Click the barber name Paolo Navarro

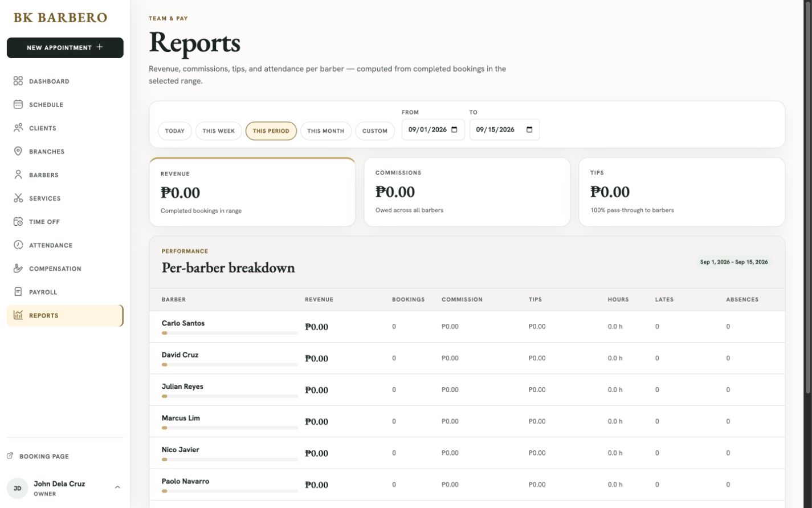point(185,481)
